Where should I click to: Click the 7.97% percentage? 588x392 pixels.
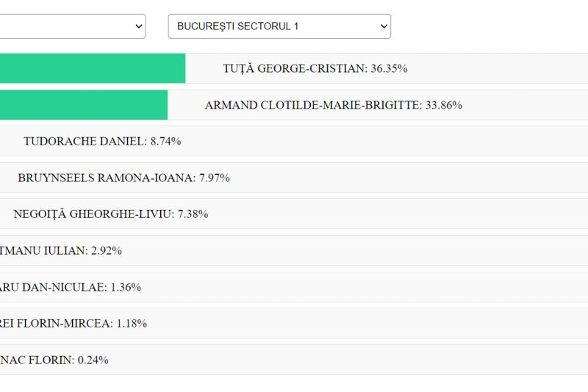click(215, 178)
